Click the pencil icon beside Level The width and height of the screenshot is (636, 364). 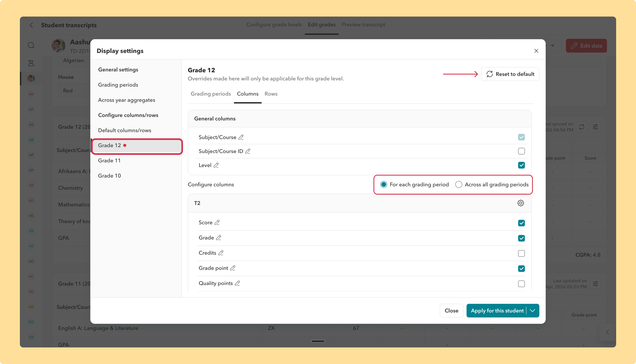point(216,165)
